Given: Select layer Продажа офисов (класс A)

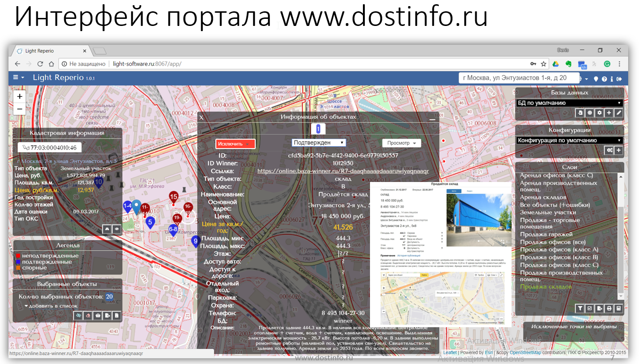Looking at the screenshot, I should (559, 249).
